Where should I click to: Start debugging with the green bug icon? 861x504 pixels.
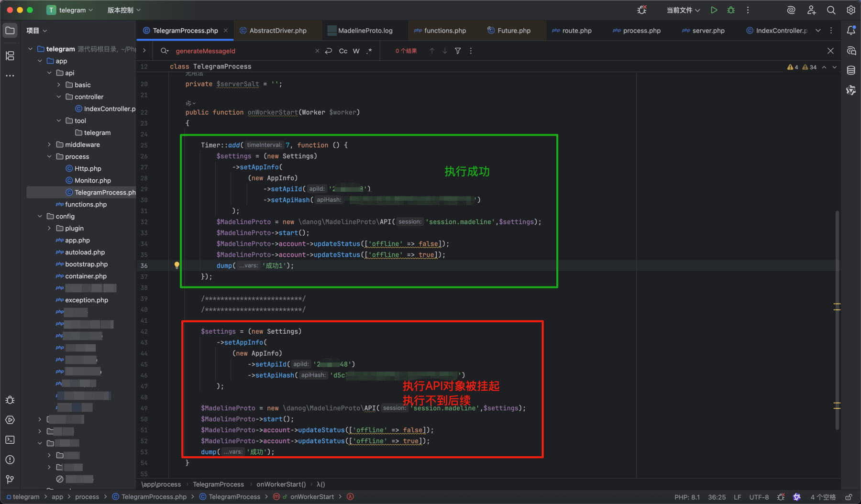(731, 10)
